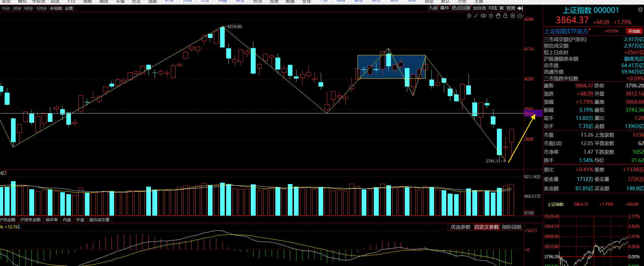Select the 外盘 tab

80,220
